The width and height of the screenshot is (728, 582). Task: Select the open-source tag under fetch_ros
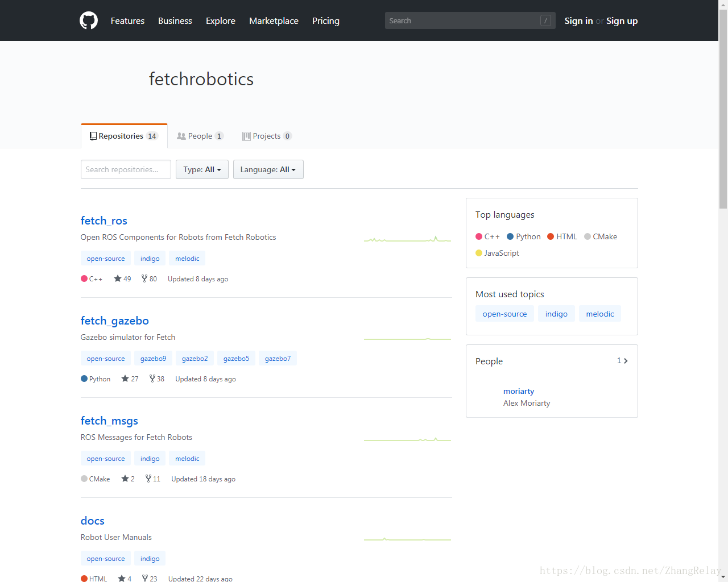106,258
